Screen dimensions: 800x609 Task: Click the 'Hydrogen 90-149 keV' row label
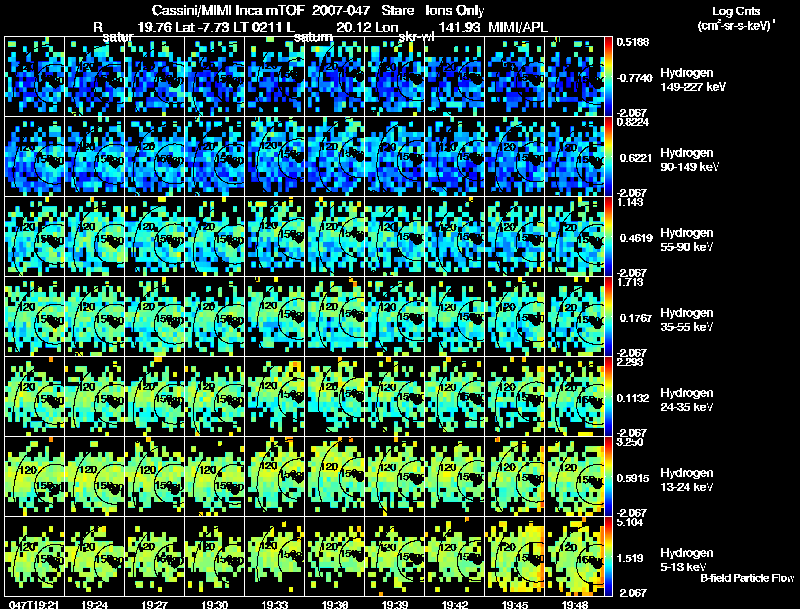pyautogui.click(x=689, y=160)
